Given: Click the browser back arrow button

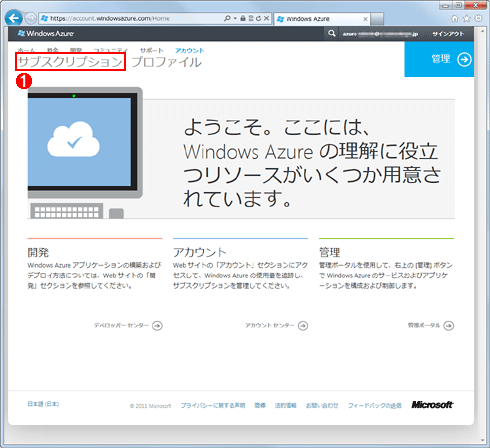Looking at the screenshot, I should (14, 18).
